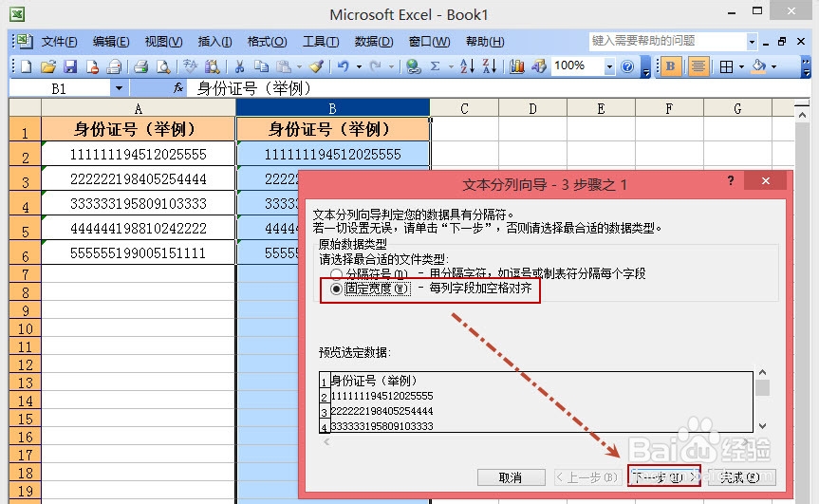Click the fx insert function icon
This screenshot has width=819, height=504.
(x=178, y=87)
